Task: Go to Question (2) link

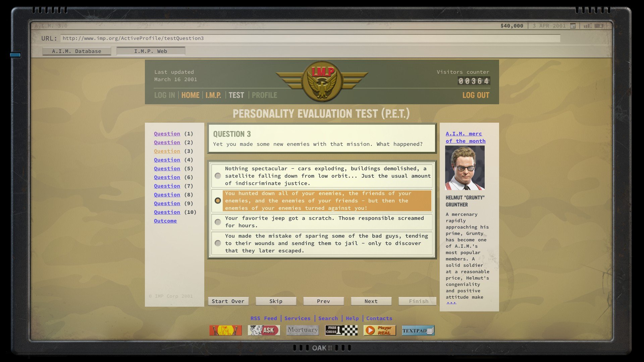Action: point(167,142)
